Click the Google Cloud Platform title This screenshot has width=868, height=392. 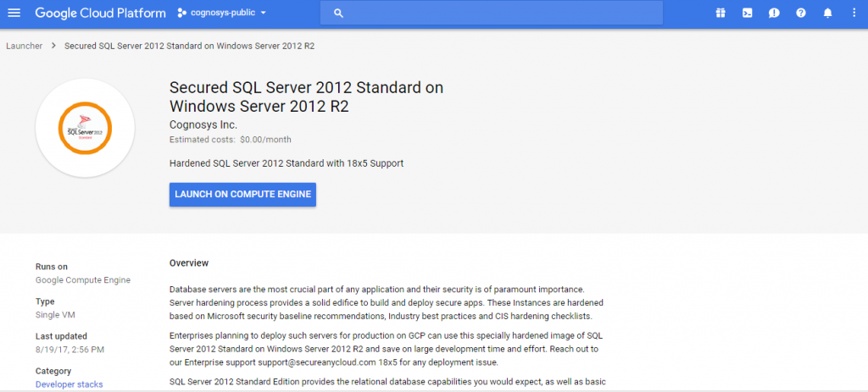pos(100,13)
